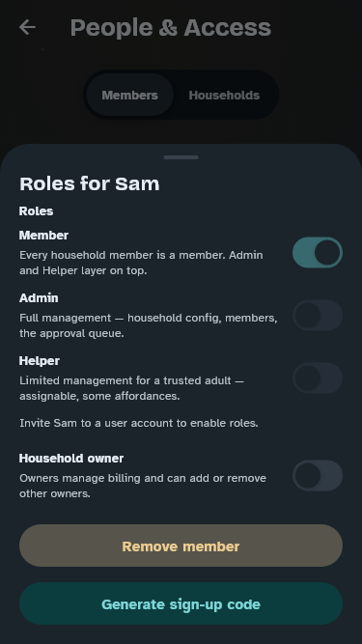362x644 pixels.
Task: Click the Roles for Sam heading
Action: (x=90, y=183)
